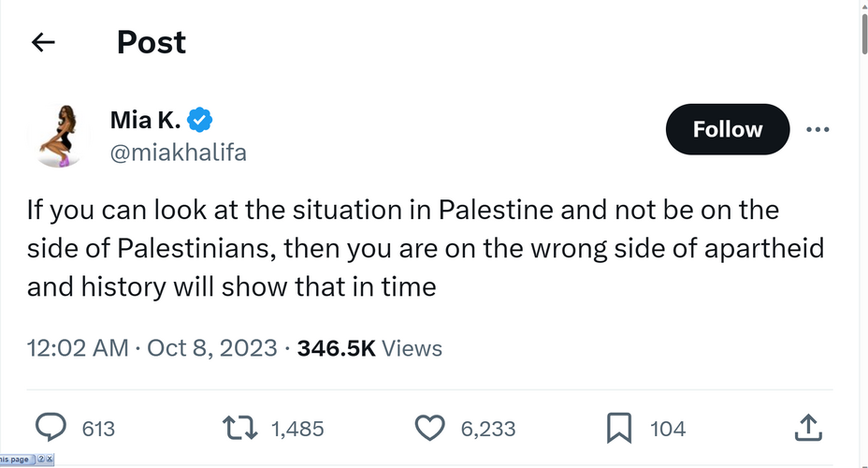868x468 pixels.
Task: Open the reply speech bubble icon
Action: coord(51,428)
